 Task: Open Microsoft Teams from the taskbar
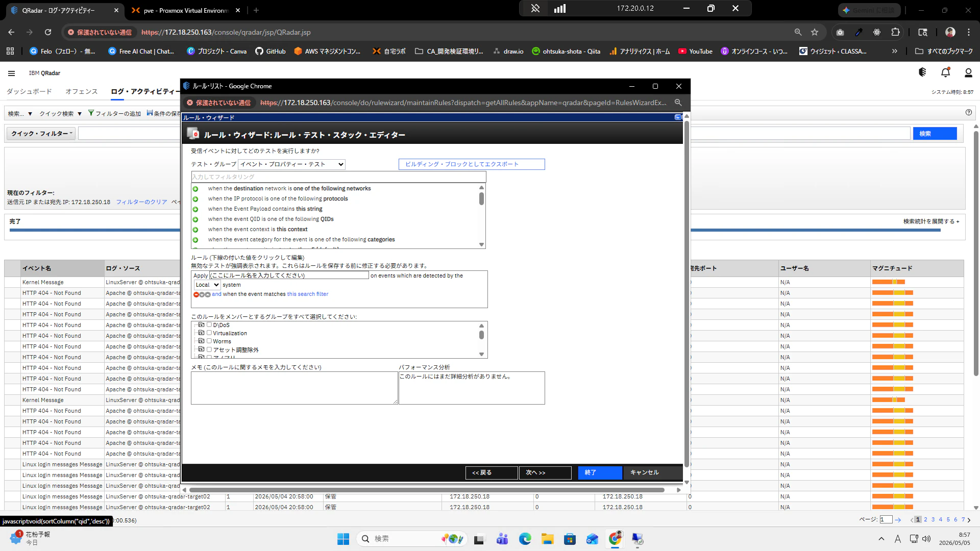pyautogui.click(x=502, y=539)
